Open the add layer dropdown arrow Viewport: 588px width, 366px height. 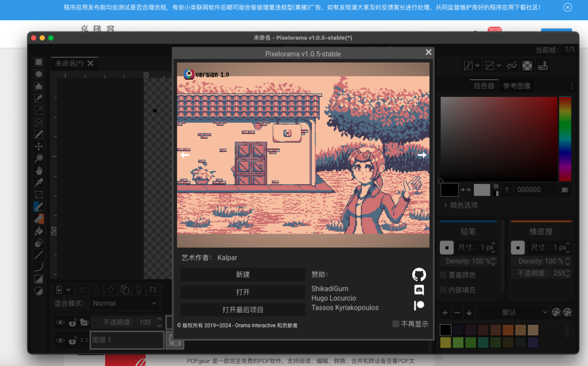[68, 290]
